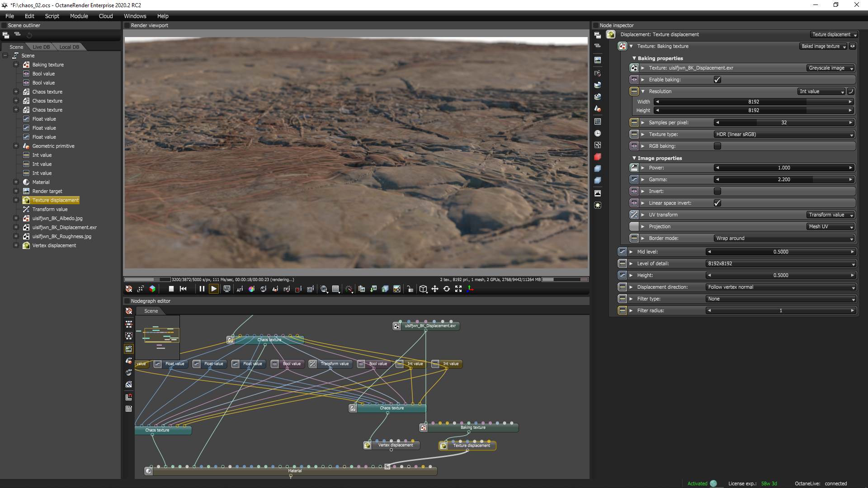This screenshot has width=868, height=488.
Task: Toggle the Invert checkbox
Action: pyautogui.click(x=717, y=191)
